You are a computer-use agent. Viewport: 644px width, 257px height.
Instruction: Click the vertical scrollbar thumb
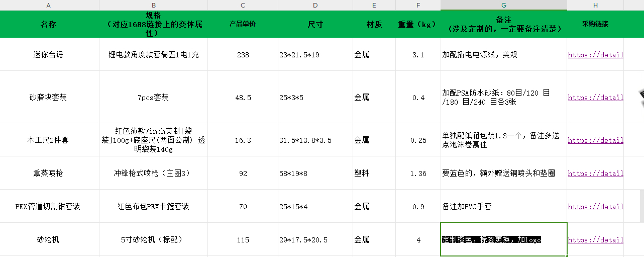click(x=641, y=205)
